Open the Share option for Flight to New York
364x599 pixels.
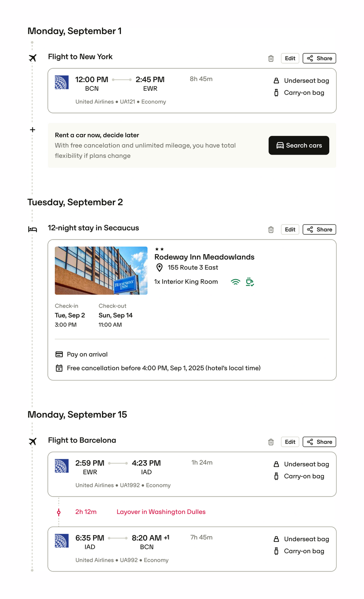click(x=319, y=58)
